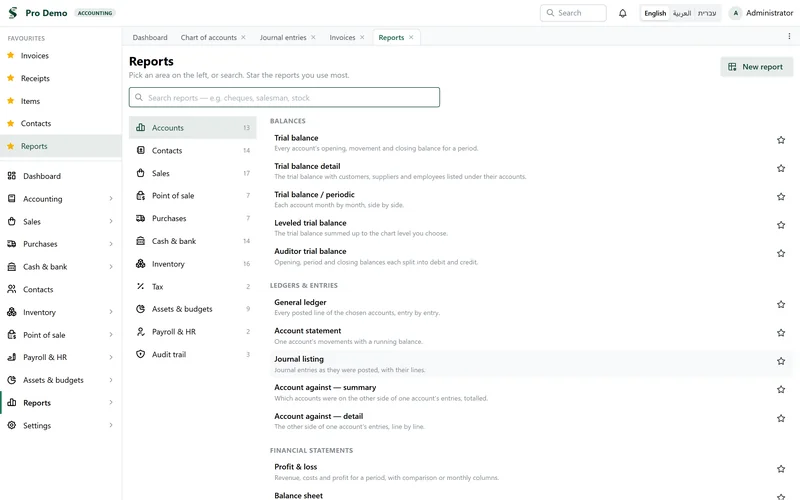Expand the Sales sidebar menu chevron
800x500 pixels.
[x=111, y=221]
